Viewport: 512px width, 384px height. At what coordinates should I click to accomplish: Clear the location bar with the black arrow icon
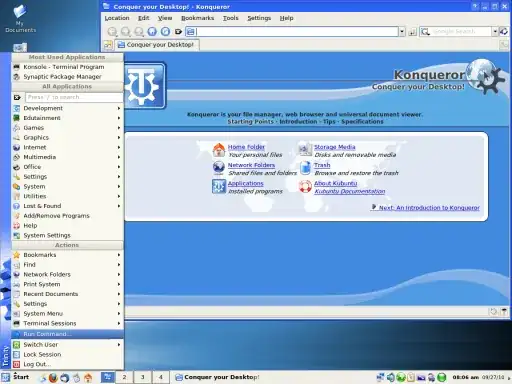tap(178, 32)
